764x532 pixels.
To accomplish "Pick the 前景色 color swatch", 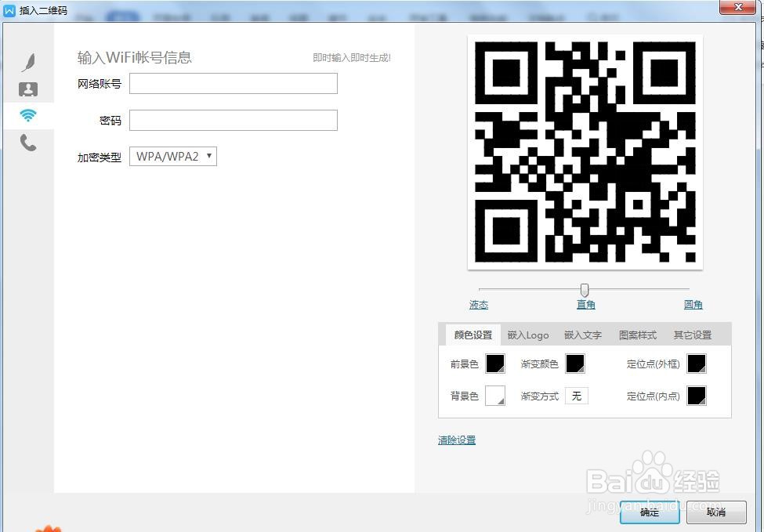I will point(495,364).
